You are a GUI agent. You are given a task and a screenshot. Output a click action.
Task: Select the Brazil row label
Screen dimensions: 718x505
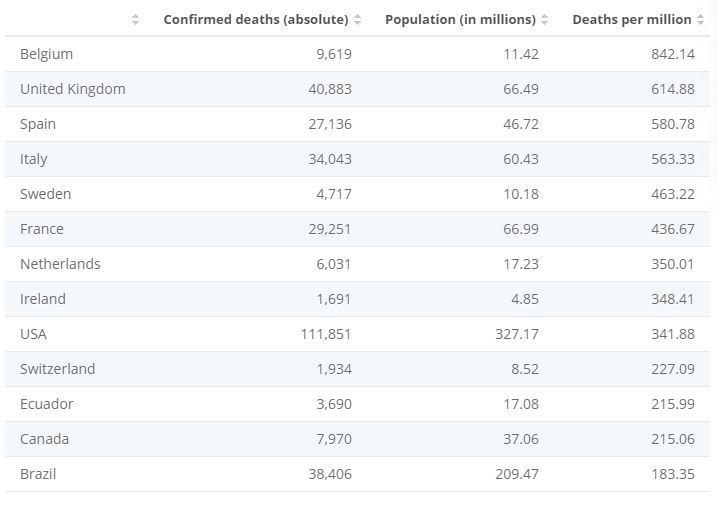point(38,474)
